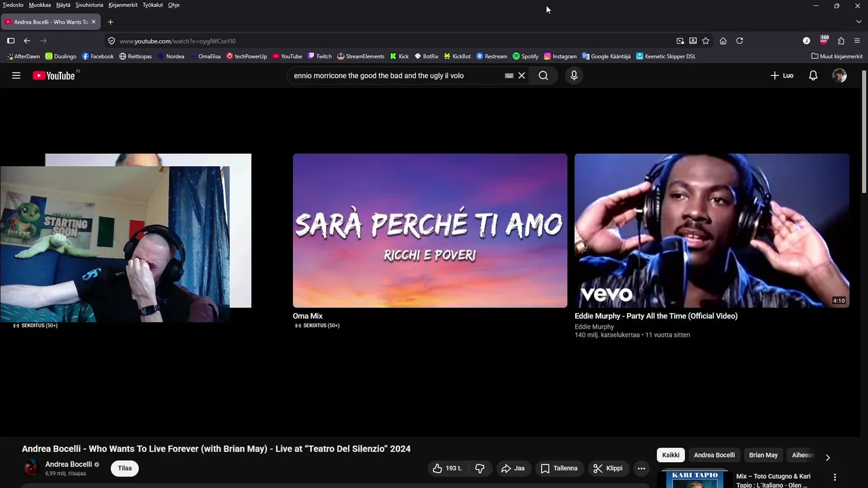The image size is (868, 488).
Task: Open Spotify bookmark
Action: click(x=526, y=56)
